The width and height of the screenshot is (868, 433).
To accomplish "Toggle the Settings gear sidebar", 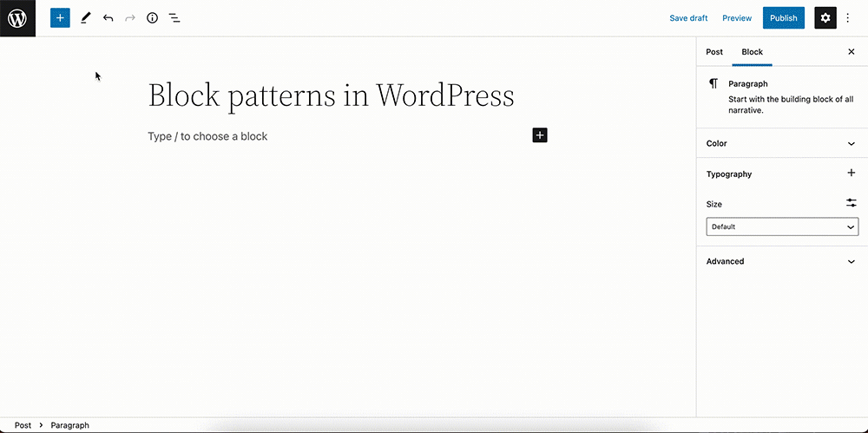I will pyautogui.click(x=825, y=18).
